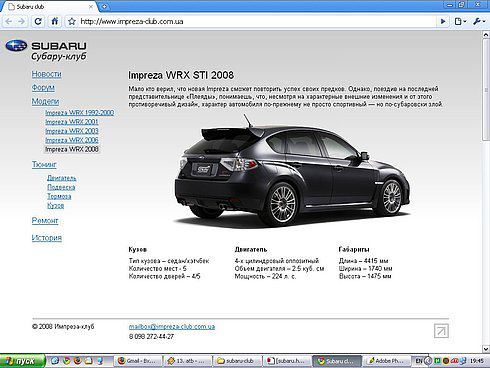Screen dimensions: 490x368
Task: Click the system tray clock 19:45
Action: (x=477, y=361)
